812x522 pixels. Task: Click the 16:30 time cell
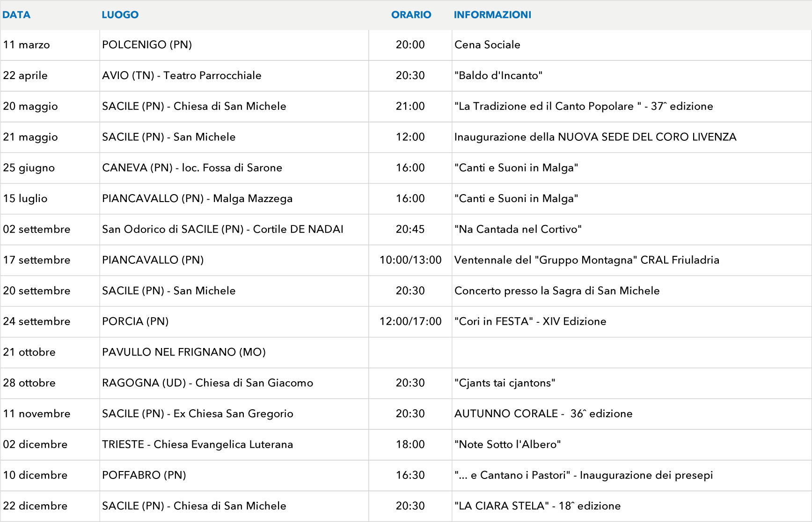point(410,475)
